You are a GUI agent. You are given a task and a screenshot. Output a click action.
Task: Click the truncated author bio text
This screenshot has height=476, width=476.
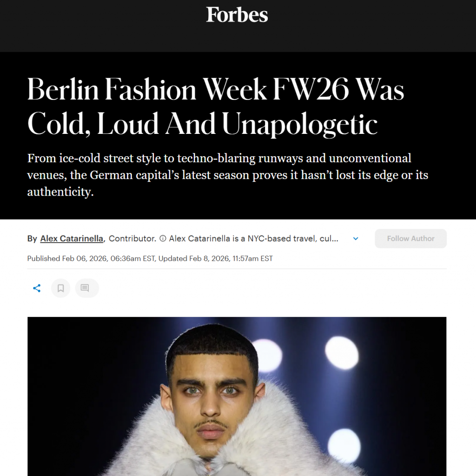pos(253,238)
